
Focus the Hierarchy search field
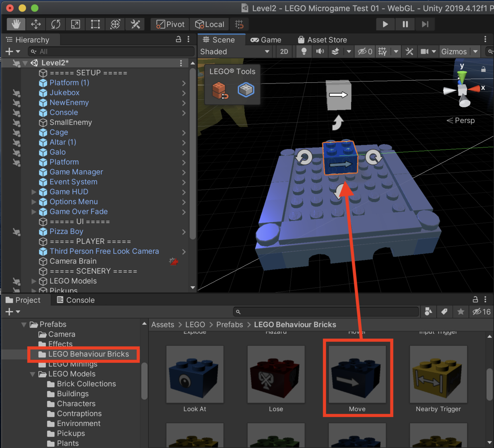(x=111, y=51)
